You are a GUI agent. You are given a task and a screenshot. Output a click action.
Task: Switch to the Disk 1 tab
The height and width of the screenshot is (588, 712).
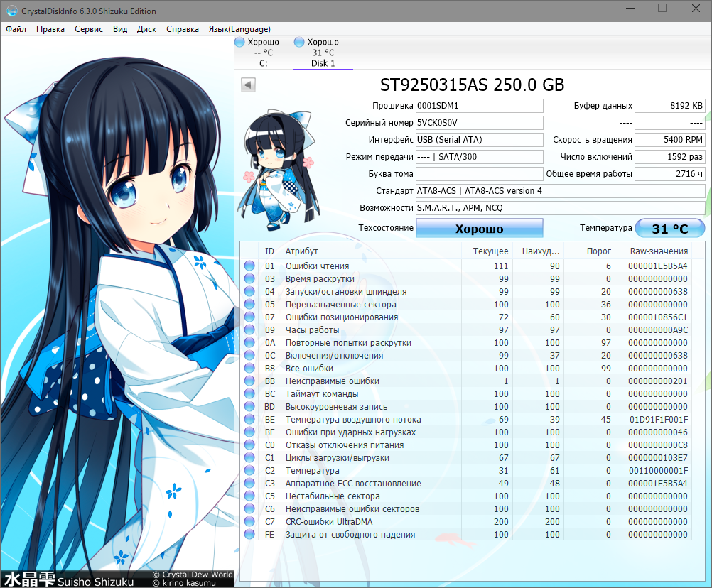coord(323,53)
